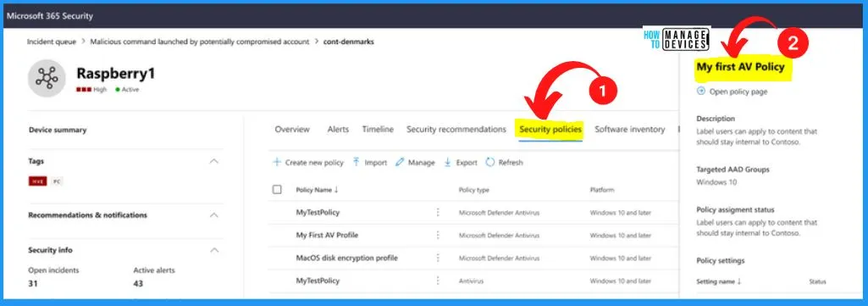Click the red HVE tag
The width and height of the screenshot is (868, 306).
(37, 181)
